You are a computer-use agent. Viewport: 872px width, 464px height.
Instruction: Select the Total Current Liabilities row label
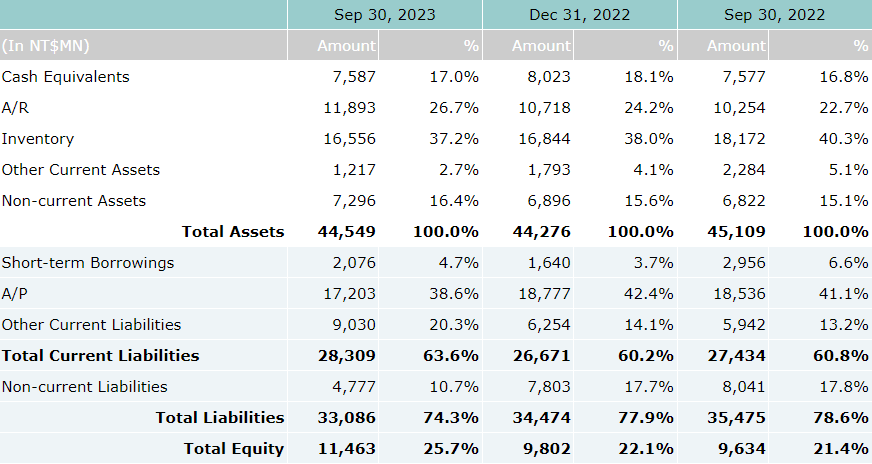point(100,356)
